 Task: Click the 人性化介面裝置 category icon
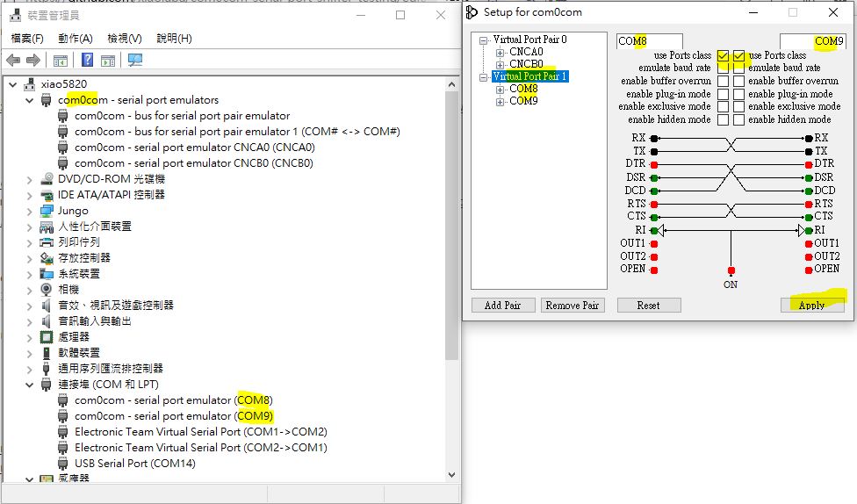click(x=47, y=227)
